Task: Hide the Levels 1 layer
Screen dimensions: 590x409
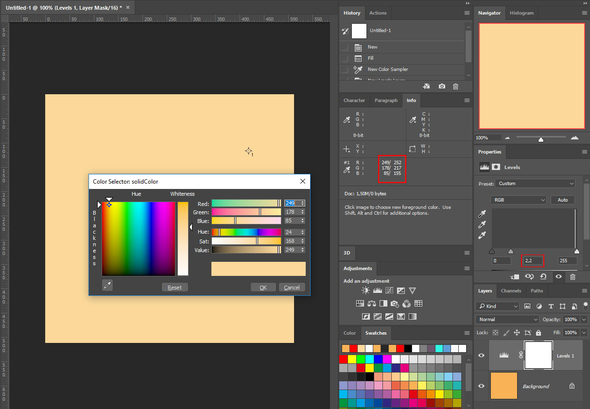Action: click(x=481, y=356)
